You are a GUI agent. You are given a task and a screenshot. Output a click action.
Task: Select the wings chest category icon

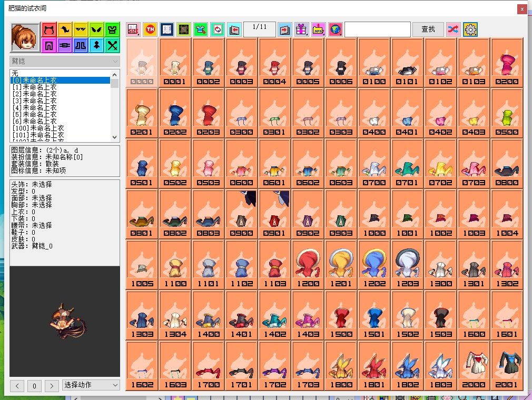(x=96, y=30)
